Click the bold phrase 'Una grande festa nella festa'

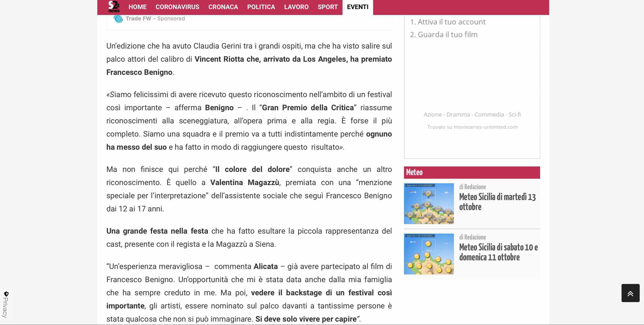(157, 231)
